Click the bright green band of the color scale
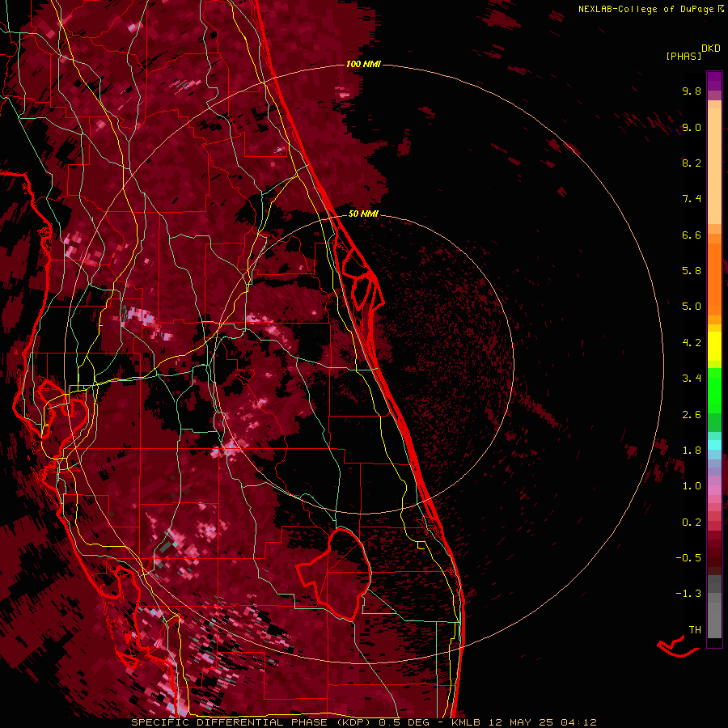 (x=714, y=390)
